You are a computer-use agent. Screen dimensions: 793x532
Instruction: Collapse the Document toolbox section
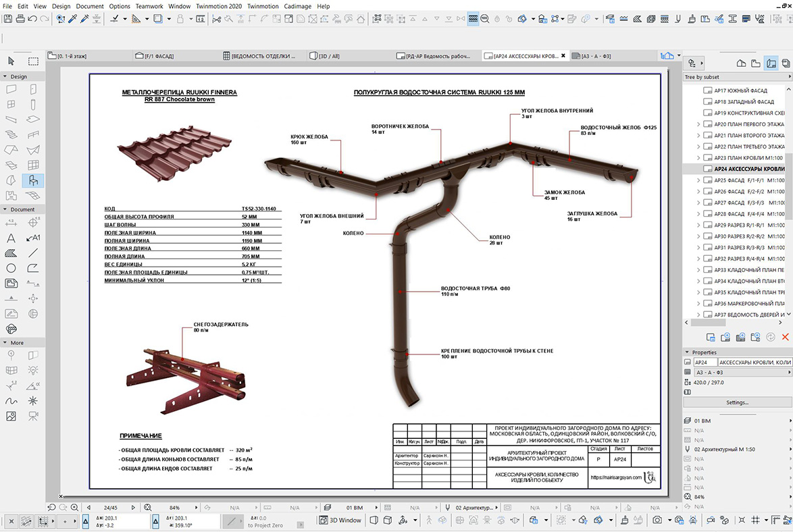[x=5, y=209]
